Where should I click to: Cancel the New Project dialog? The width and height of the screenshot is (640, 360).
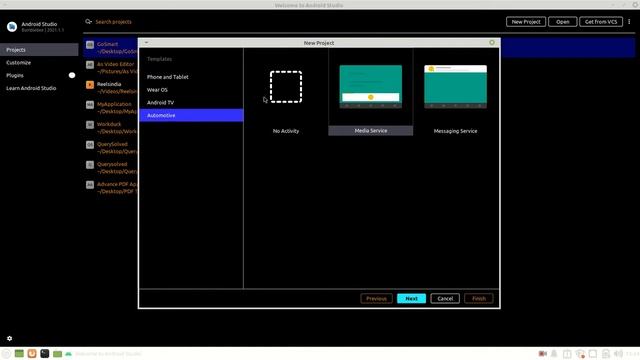click(445, 298)
